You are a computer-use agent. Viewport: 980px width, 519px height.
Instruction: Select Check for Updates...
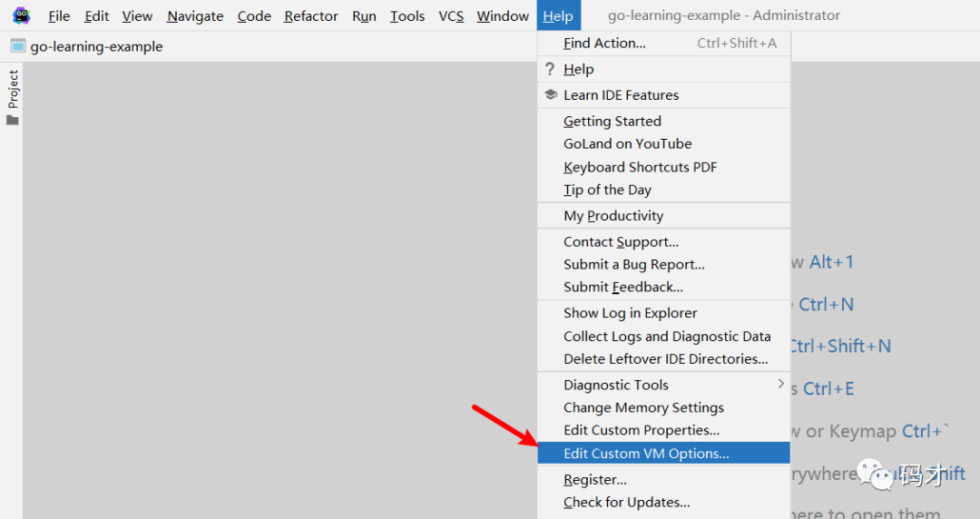coord(663,502)
